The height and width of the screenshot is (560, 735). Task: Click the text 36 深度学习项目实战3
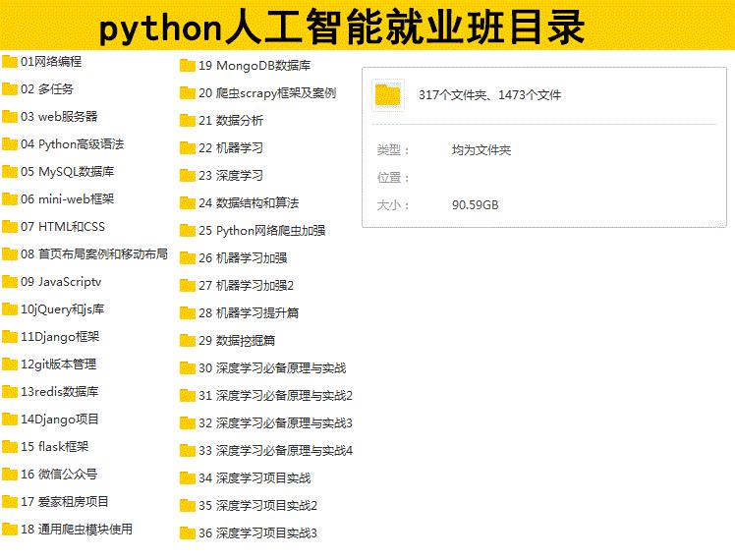point(257,533)
